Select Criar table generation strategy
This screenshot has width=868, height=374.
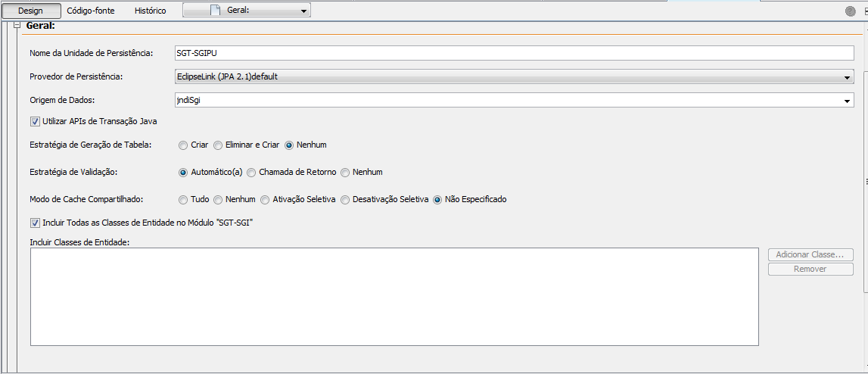click(182, 145)
